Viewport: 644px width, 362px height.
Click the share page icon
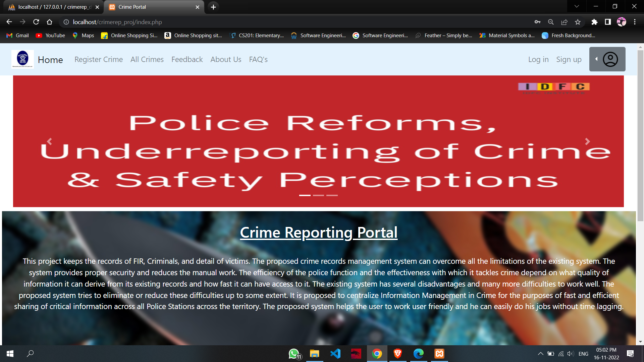(x=564, y=22)
